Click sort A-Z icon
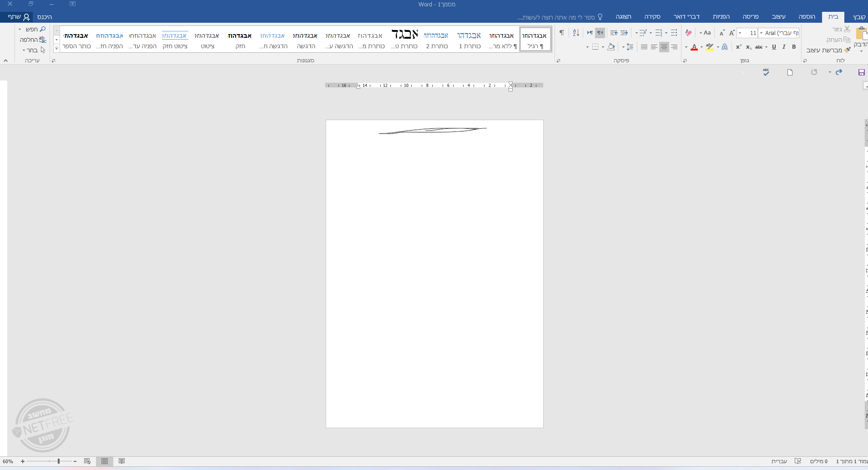This screenshot has width=868, height=470. (x=576, y=33)
